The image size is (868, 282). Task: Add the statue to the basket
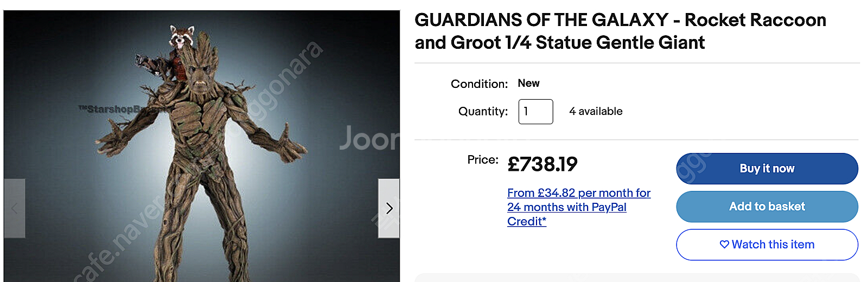coord(767,207)
